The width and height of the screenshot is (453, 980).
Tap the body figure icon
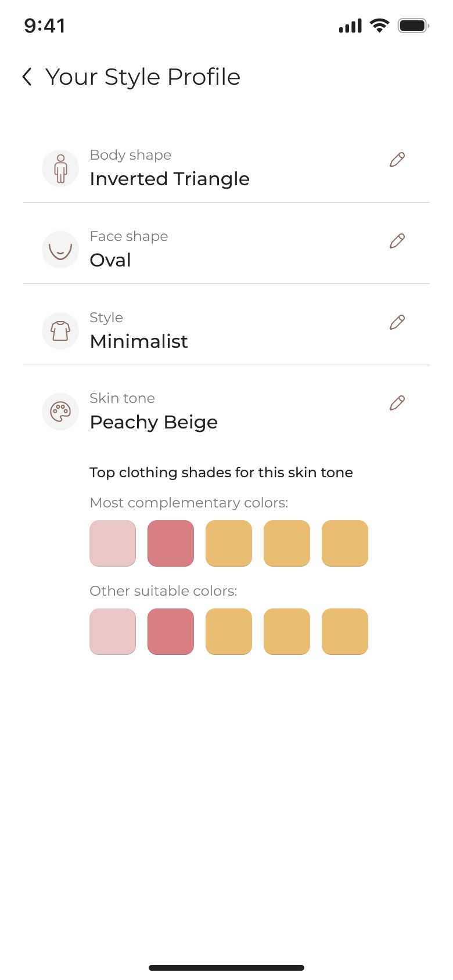60,168
